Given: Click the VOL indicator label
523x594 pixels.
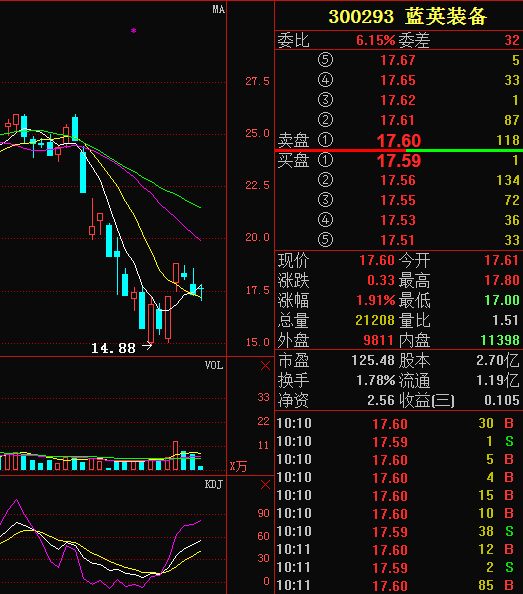Looking at the screenshot, I should click(214, 365).
